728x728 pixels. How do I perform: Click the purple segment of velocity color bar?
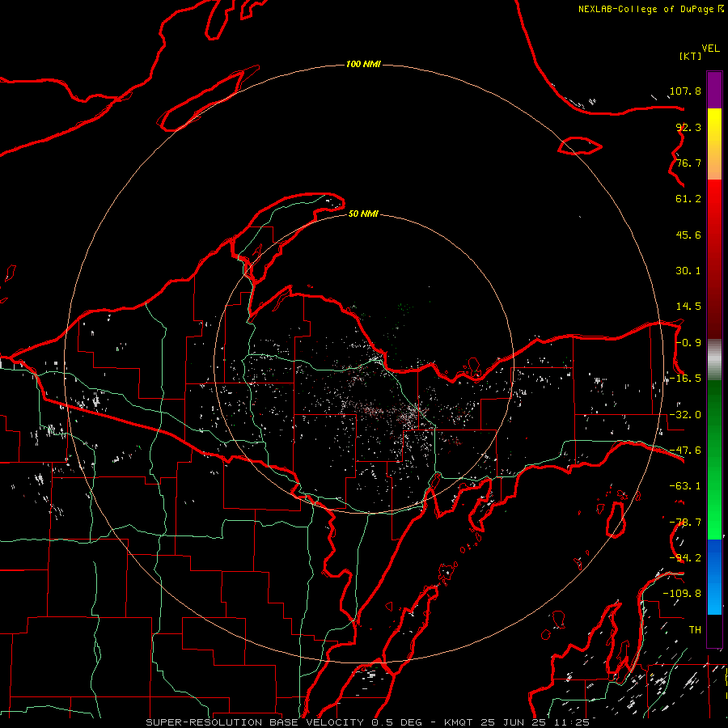tap(714, 90)
